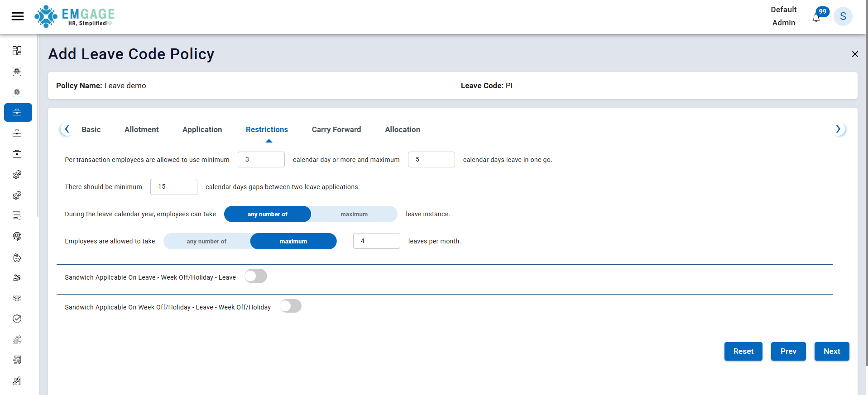Open the hamburger navigation menu
This screenshot has width=868, height=395.
[18, 17]
